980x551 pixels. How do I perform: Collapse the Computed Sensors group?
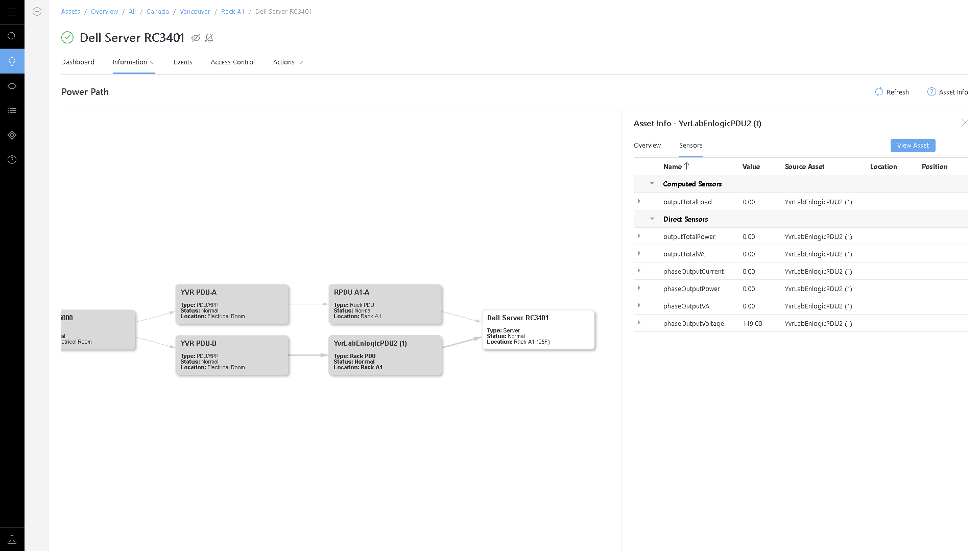[652, 183]
